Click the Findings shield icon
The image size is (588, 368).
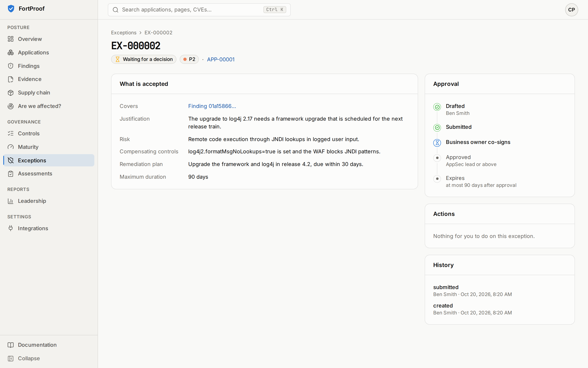tap(10, 66)
